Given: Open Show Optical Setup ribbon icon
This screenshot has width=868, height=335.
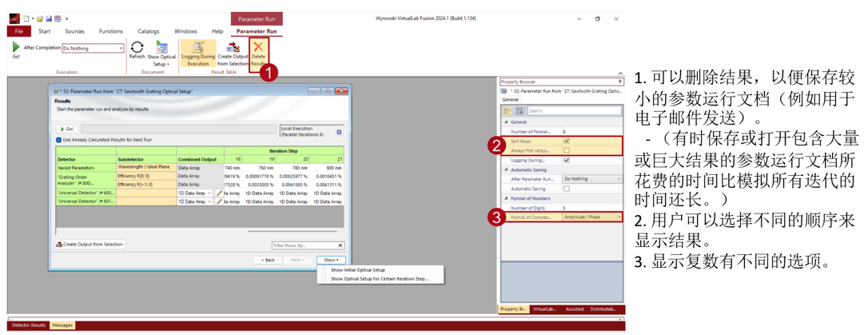Looking at the screenshot, I should coord(161,53).
